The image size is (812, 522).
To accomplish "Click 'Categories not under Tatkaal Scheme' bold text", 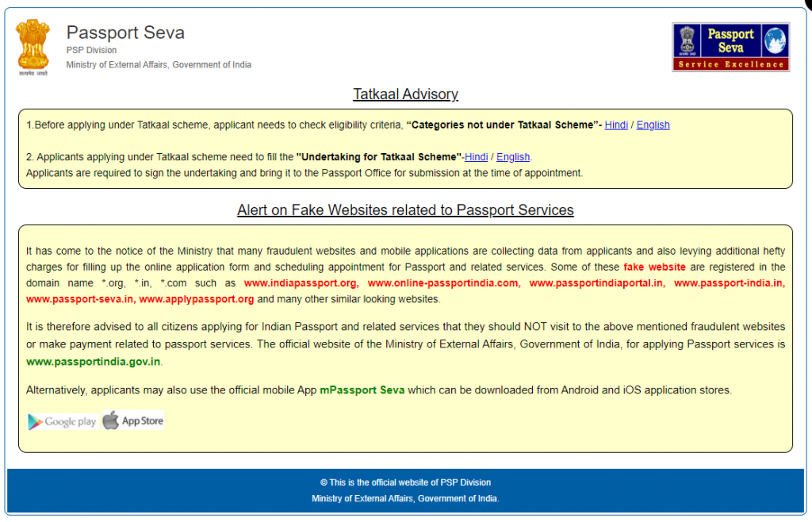I will (502, 125).
